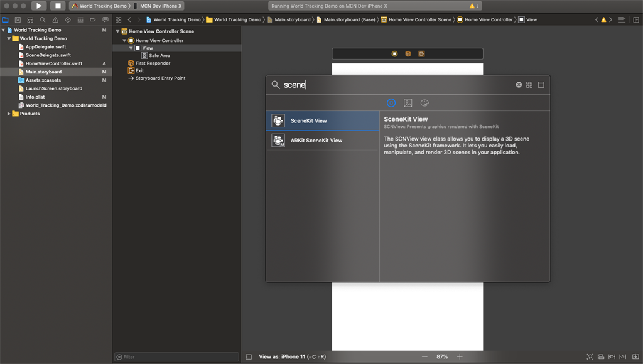Image resolution: width=643 pixels, height=364 pixels.
Task: Open the Find navigator magnifier icon
Action: tap(43, 19)
